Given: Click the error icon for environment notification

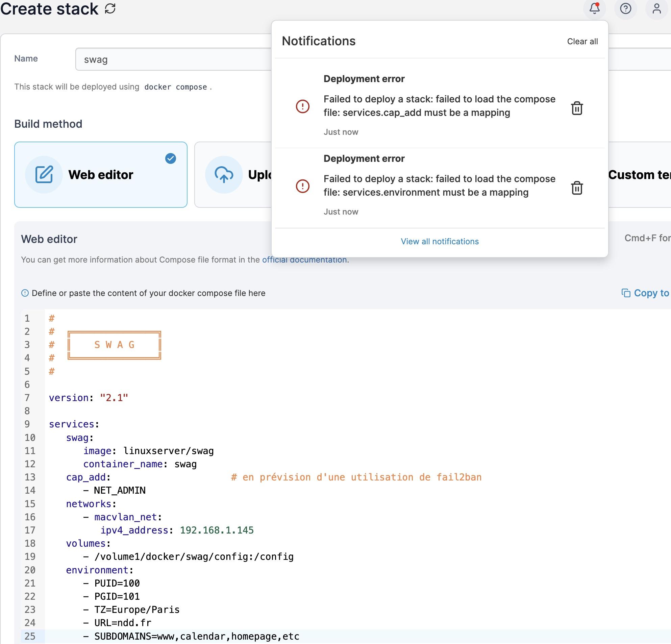Looking at the screenshot, I should [303, 186].
